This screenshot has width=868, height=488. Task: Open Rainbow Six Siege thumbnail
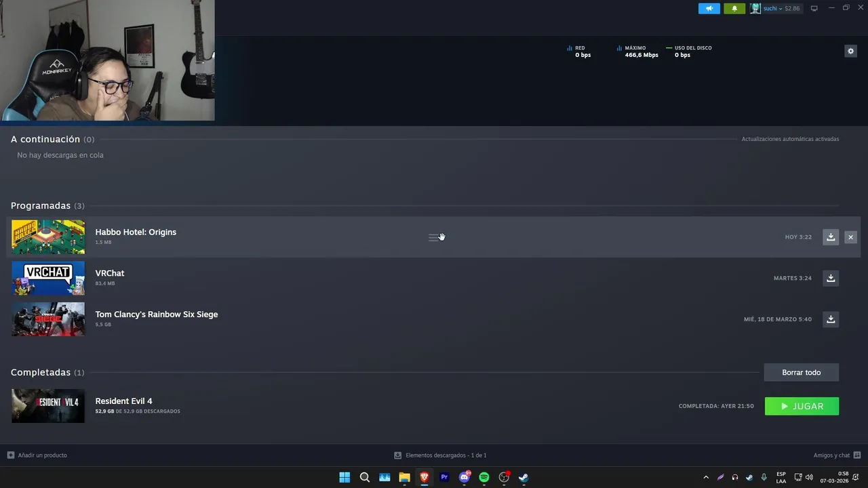point(48,319)
